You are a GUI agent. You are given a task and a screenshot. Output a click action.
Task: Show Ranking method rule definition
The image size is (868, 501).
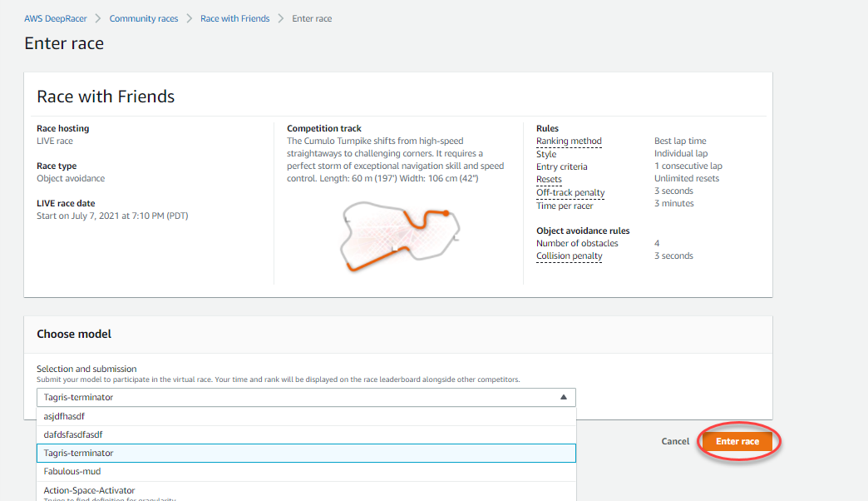[x=569, y=141]
